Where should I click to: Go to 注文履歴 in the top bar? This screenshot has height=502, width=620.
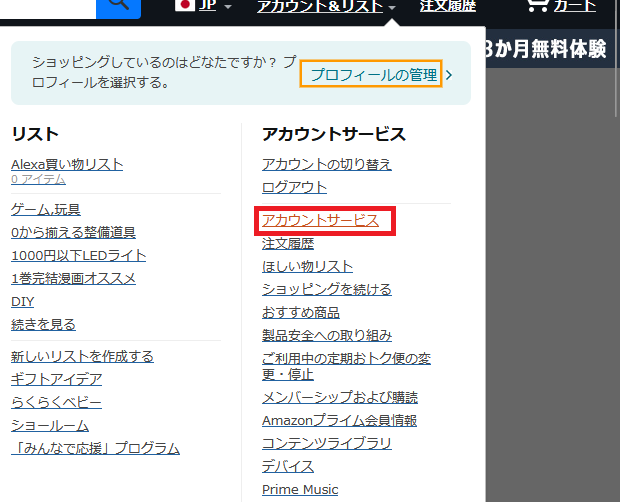(448, 6)
